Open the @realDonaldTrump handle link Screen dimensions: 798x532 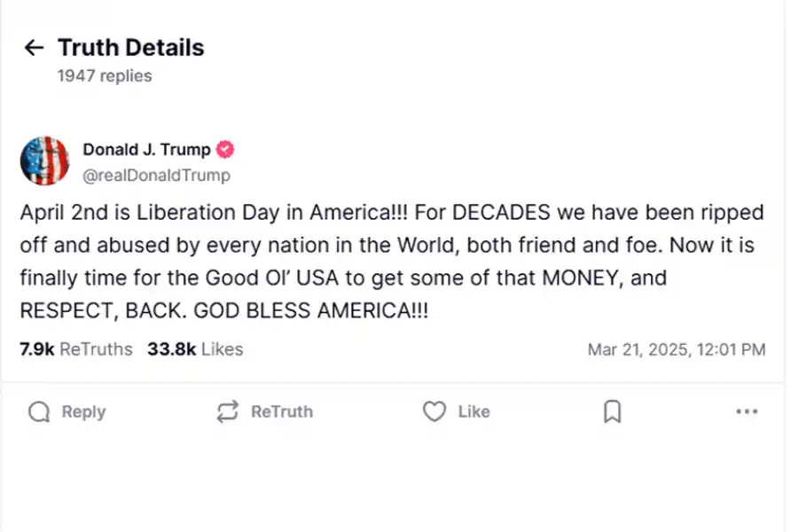pos(156,175)
